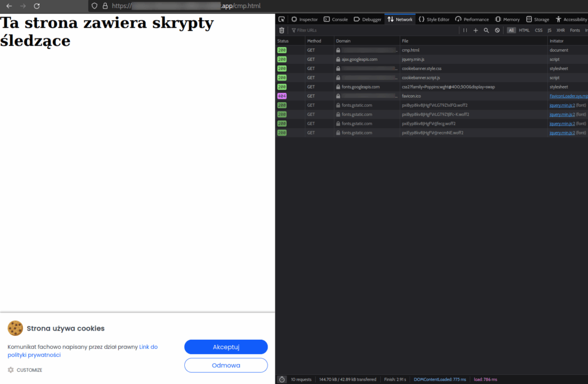The width and height of the screenshot is (588, 384).
Task: Switch to the Debugger tab
Action: pyautogui.click(x=367, y=19)
